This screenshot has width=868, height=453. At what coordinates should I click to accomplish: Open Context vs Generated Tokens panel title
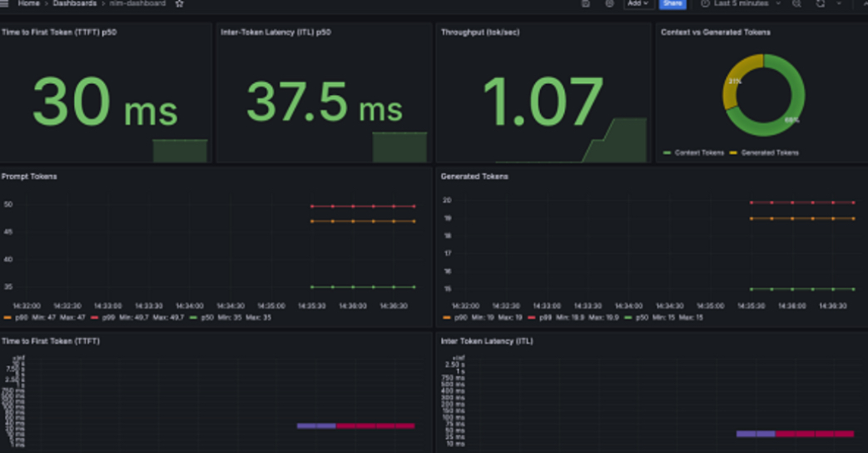(x=715, y=32)
